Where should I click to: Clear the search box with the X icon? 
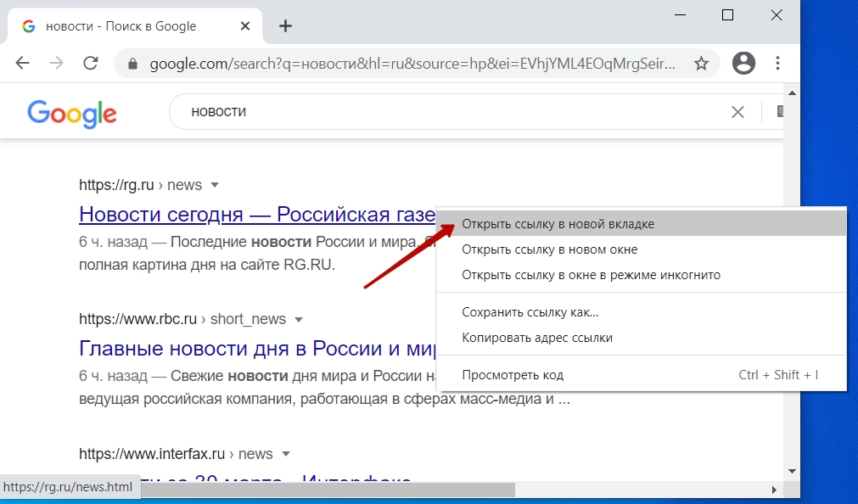pos(737,112)
